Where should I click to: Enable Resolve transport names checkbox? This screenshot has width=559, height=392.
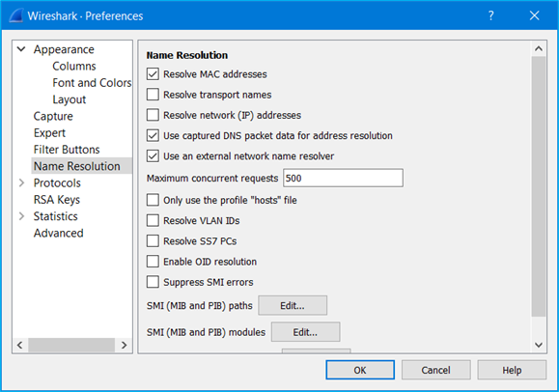[x=153, y=95]
